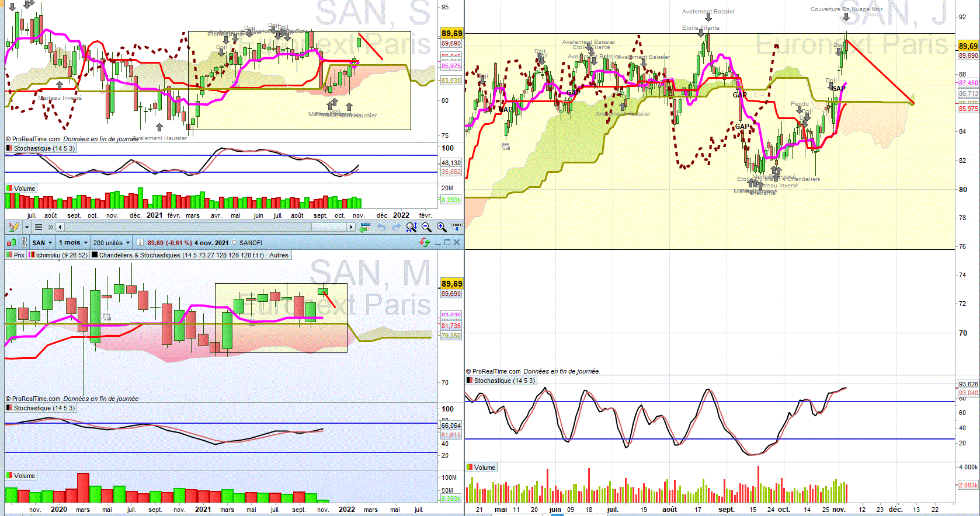Open the Ichimoku (9 26 52) tab

58,255
